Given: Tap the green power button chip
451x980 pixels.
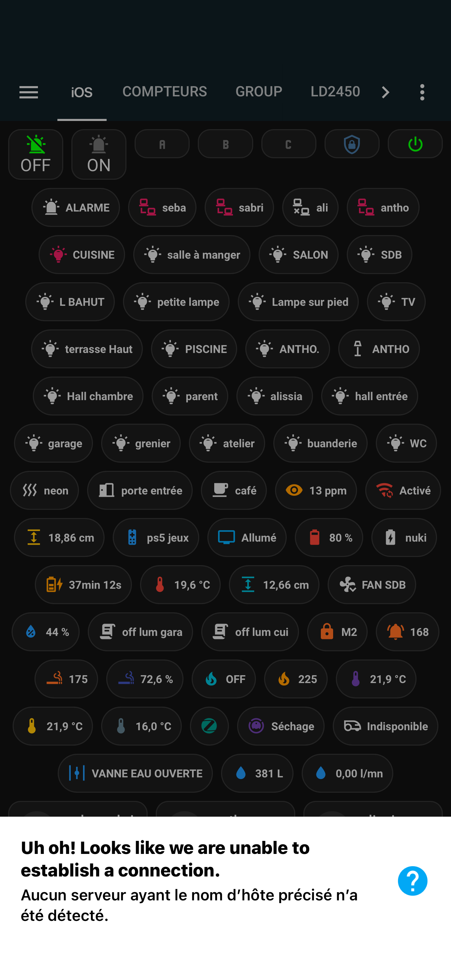Looking at the screenshot, I should click(x=415, y=144).
